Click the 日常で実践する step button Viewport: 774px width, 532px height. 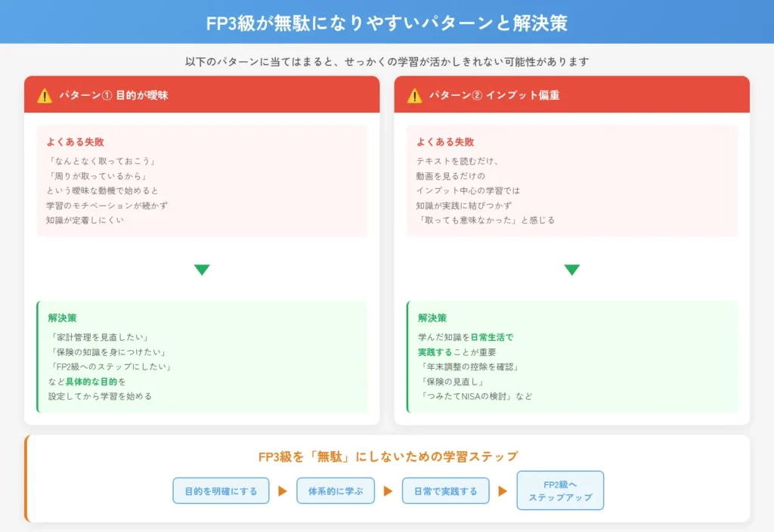point(445,490)
